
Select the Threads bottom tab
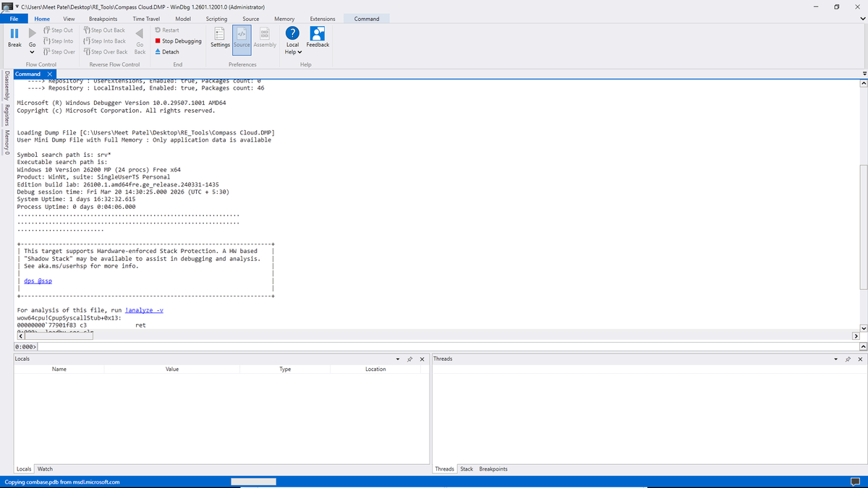click(x=444, y=469)
